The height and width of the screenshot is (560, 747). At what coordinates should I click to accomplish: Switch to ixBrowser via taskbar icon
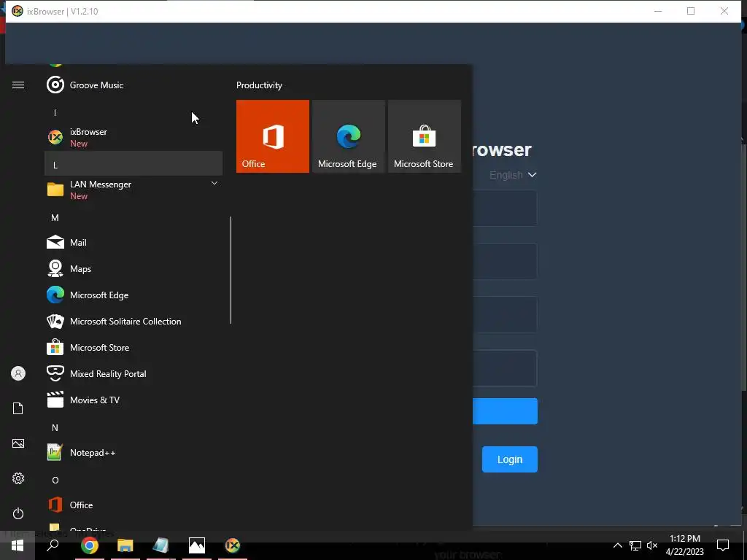coord(233,545)
